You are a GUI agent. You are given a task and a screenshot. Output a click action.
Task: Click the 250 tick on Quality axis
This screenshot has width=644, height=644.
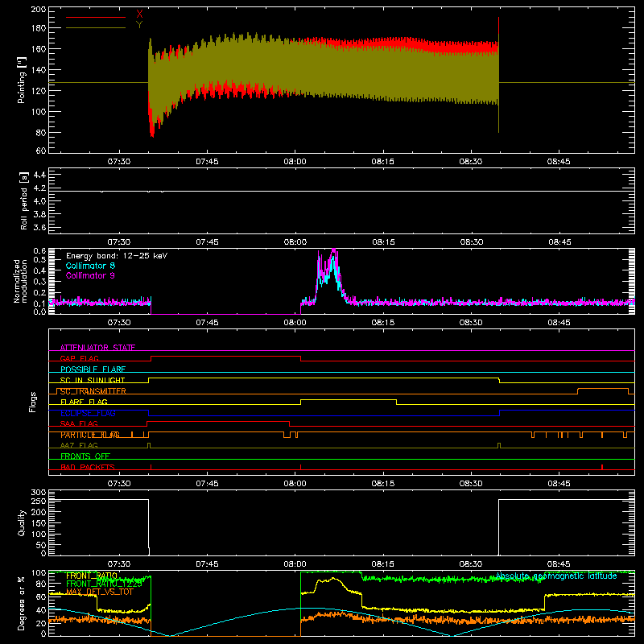pos(38,501)
